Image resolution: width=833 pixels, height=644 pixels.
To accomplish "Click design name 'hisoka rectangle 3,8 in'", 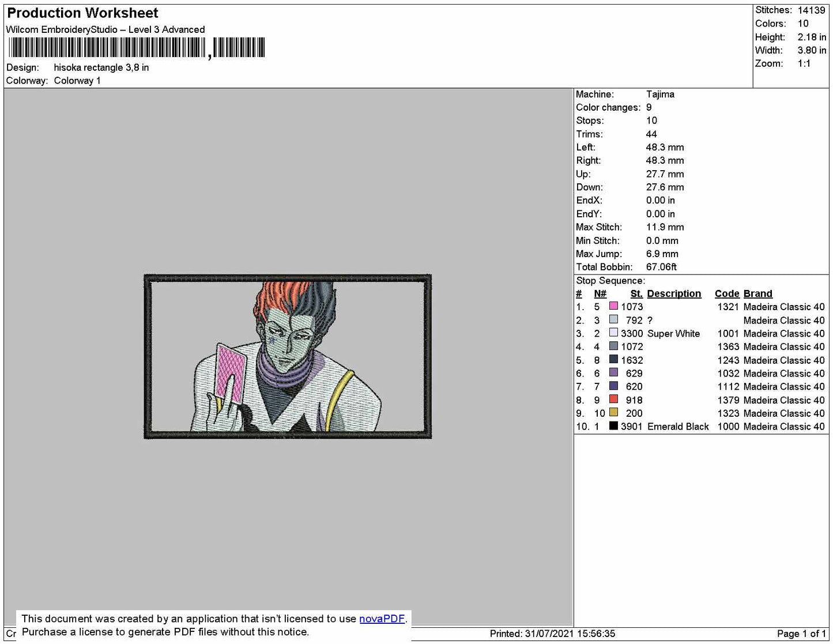I will click(101, 67).
